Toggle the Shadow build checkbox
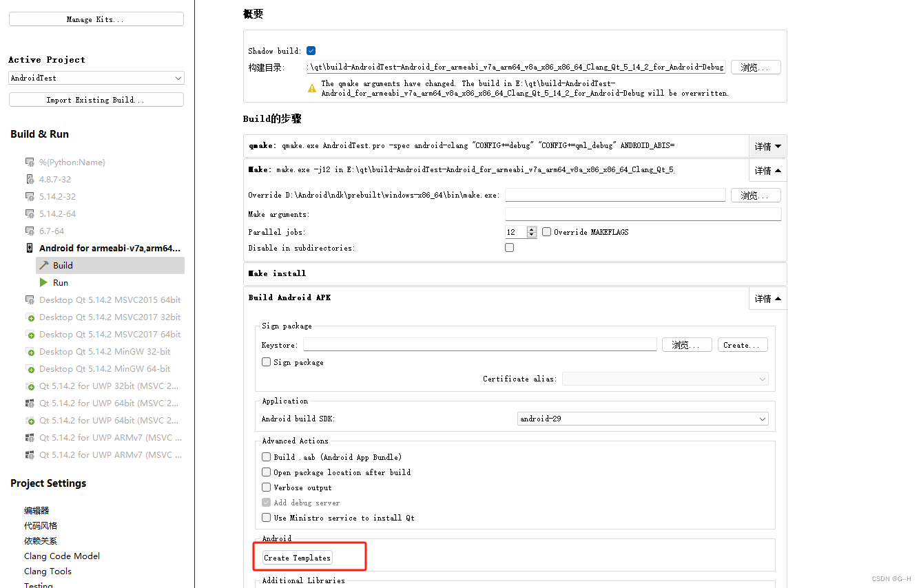Viewport: 921px width, 588px height. (311, 50)
